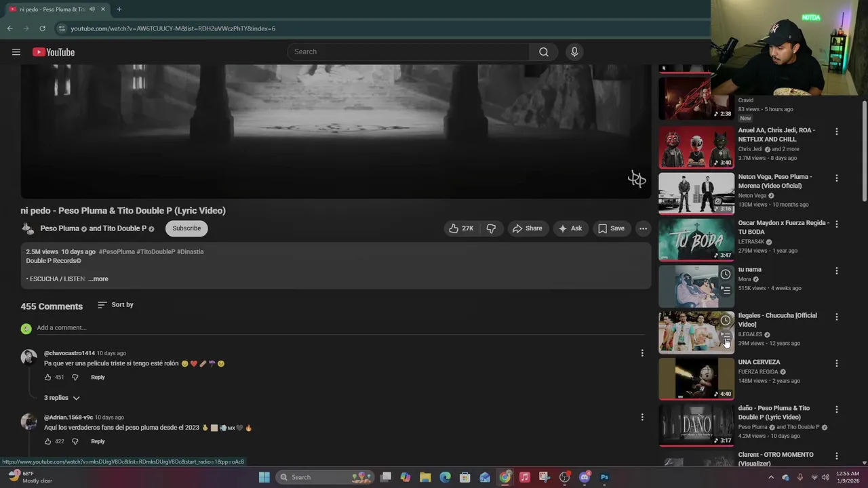Subscribe to Peso Pluma channel

pyautogui.click(x=186, y=228)
